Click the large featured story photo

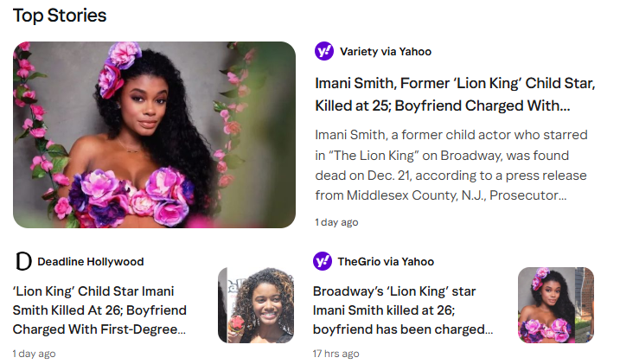pyautogui.click(x=154, y=135)
